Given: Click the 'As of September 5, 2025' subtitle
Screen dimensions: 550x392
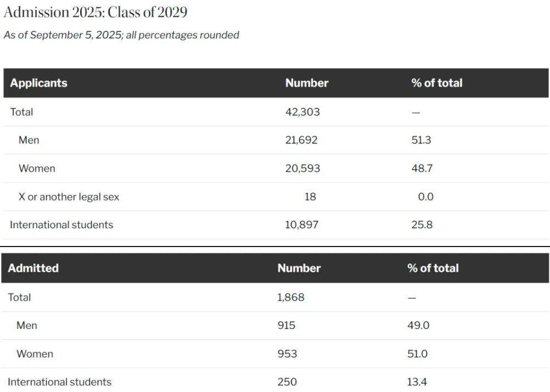Looking at the screenshot, I should [x=121, y=35].
